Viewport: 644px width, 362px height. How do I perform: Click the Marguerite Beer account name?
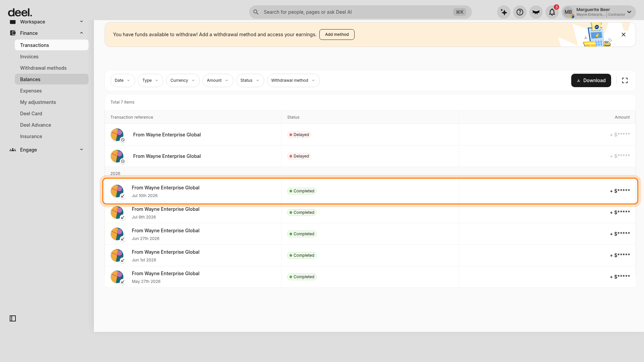(x=593, y=9)
